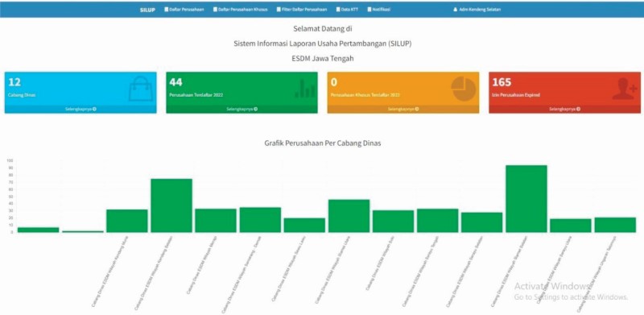This screenshot has width=644, height=315.
Task: Click the Kendeng Selatan bar in chart
Action: (x=171, y=205)
